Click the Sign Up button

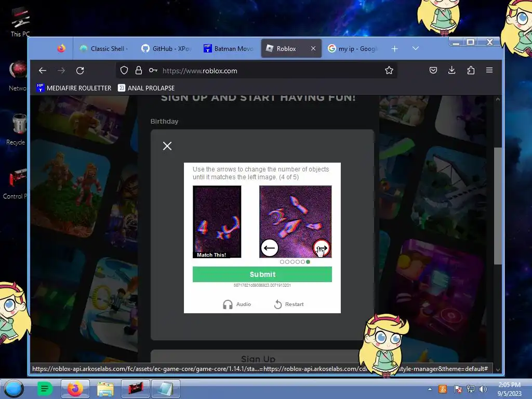pos(258,356)
